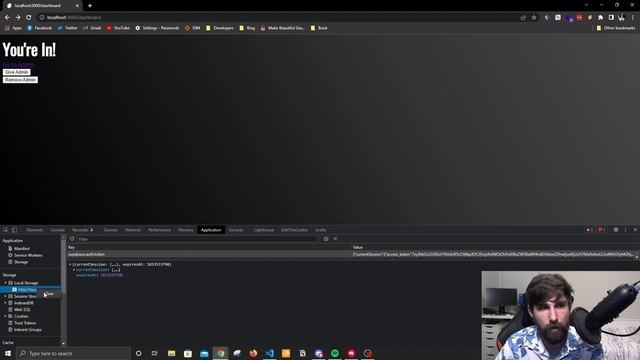Viewport: 640px width, 360px height.
Task: Choose Clear from the context menu
Action: [x=49, y=294]
